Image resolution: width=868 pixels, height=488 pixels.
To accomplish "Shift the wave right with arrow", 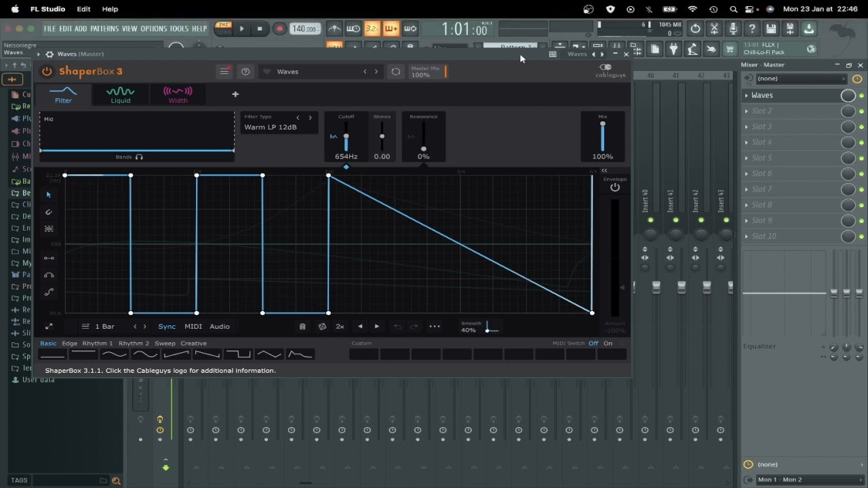I will [x=377, y=327].
